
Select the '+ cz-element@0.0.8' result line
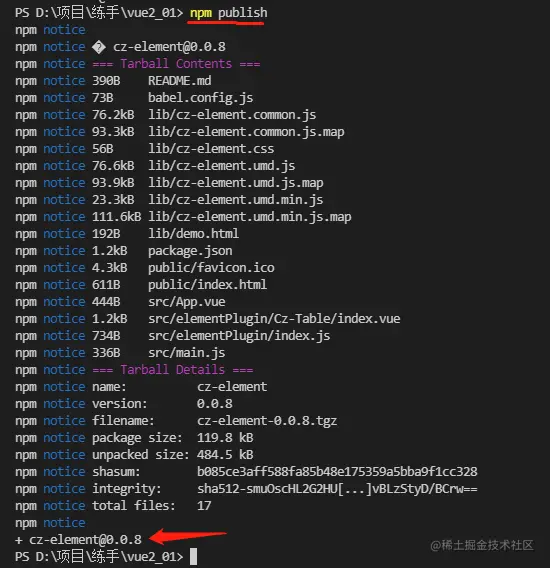click(78, 540)
